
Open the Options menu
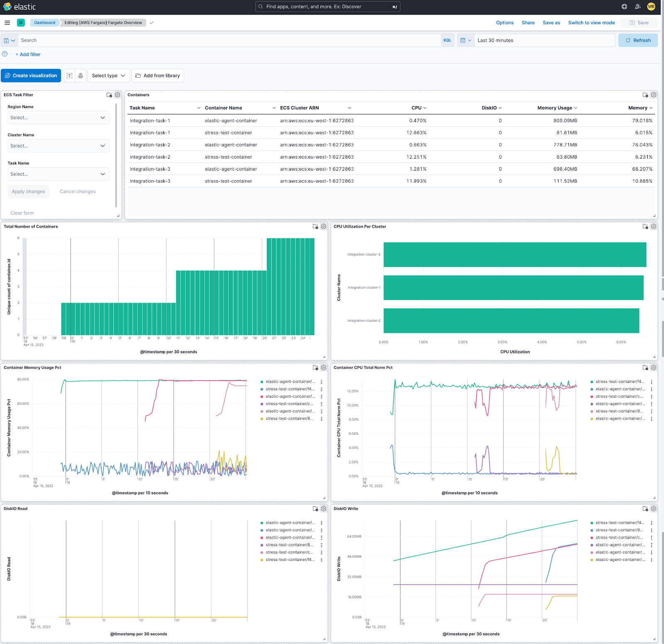tap(505, 22)
